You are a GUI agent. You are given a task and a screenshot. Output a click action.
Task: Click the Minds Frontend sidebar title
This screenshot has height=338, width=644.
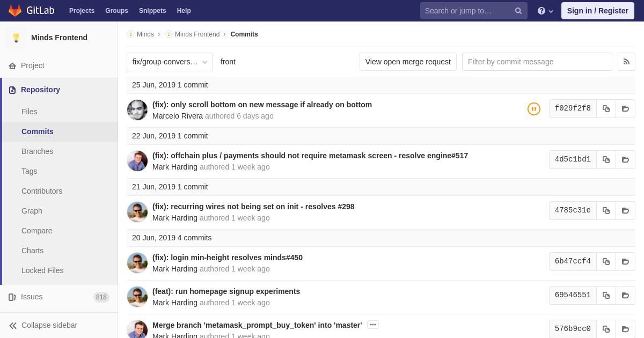(x=59, y=38)
